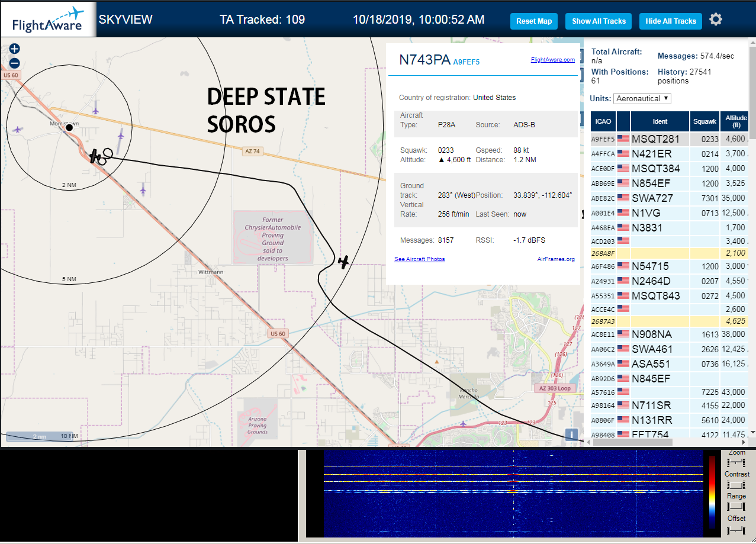The height and width of the screenshot is (544, 756).
Task: Adjust the waterfall Range slider
Action: pos(736,507)
